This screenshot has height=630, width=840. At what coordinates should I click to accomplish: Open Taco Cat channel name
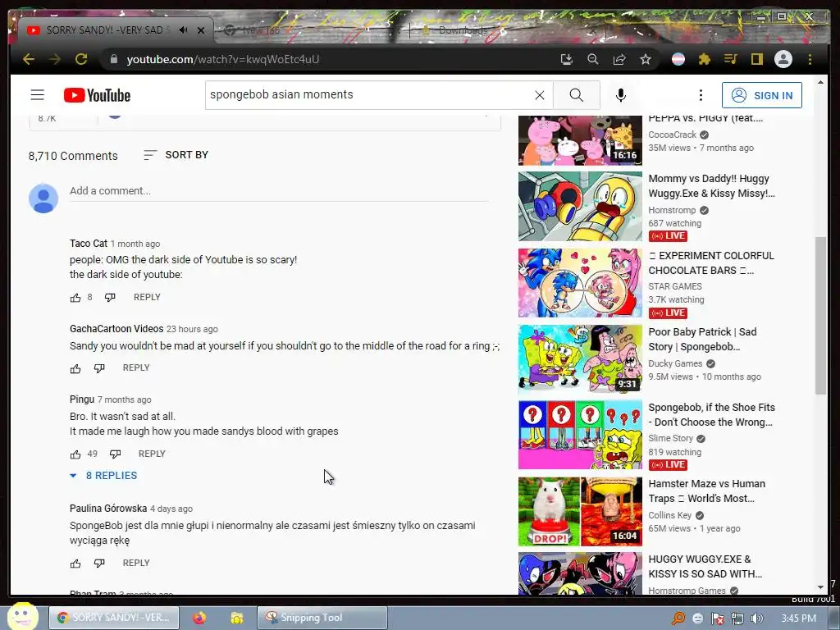click(x=89, y=243)
